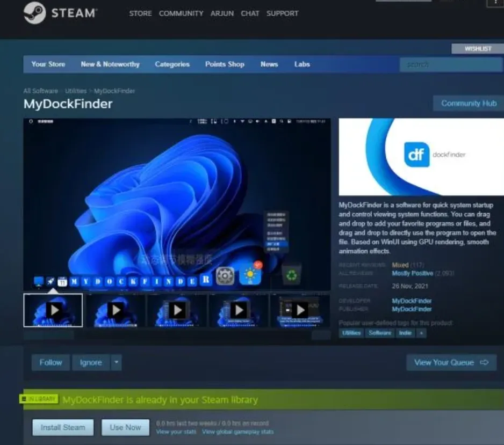Click the weather sun dock icon in video
The height and width of the screenshot is (445, 504).
(250, 275)
